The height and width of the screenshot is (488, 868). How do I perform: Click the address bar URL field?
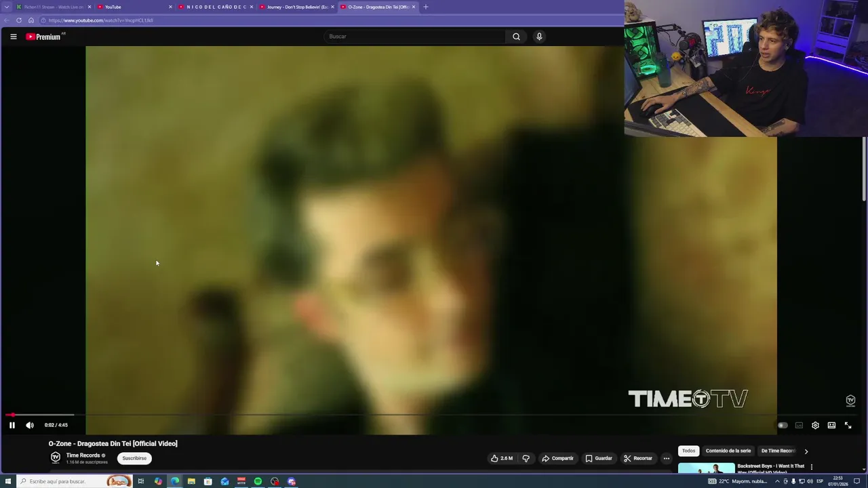pos(332,20)
